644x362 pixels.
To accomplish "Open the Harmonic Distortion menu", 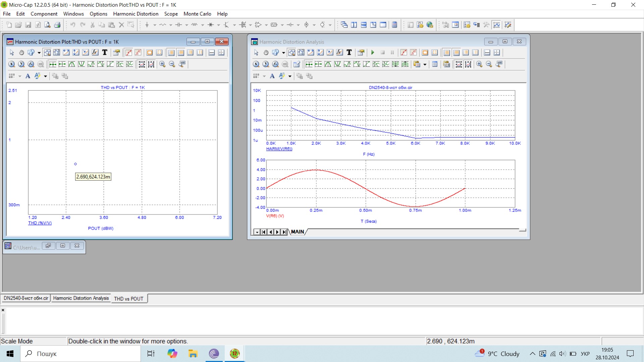I will (x=136, y=14).
